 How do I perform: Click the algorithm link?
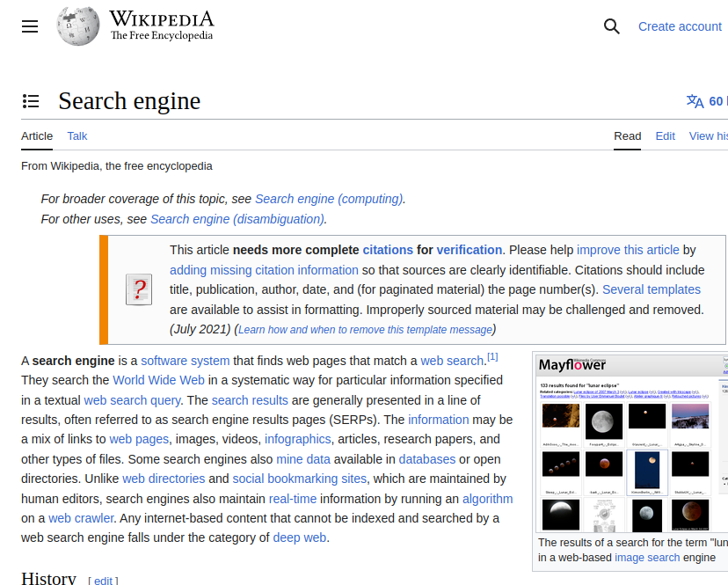487,499
